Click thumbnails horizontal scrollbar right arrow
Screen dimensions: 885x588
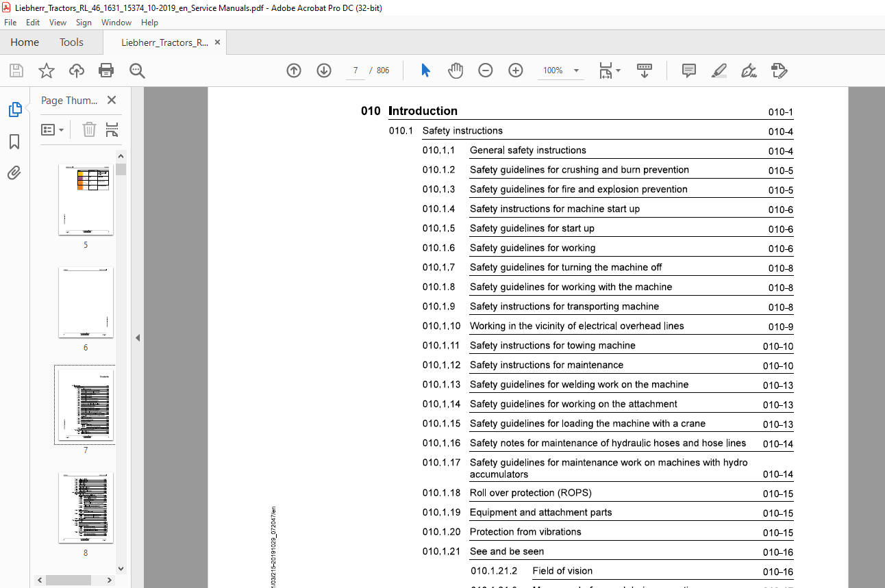point(109,580)
